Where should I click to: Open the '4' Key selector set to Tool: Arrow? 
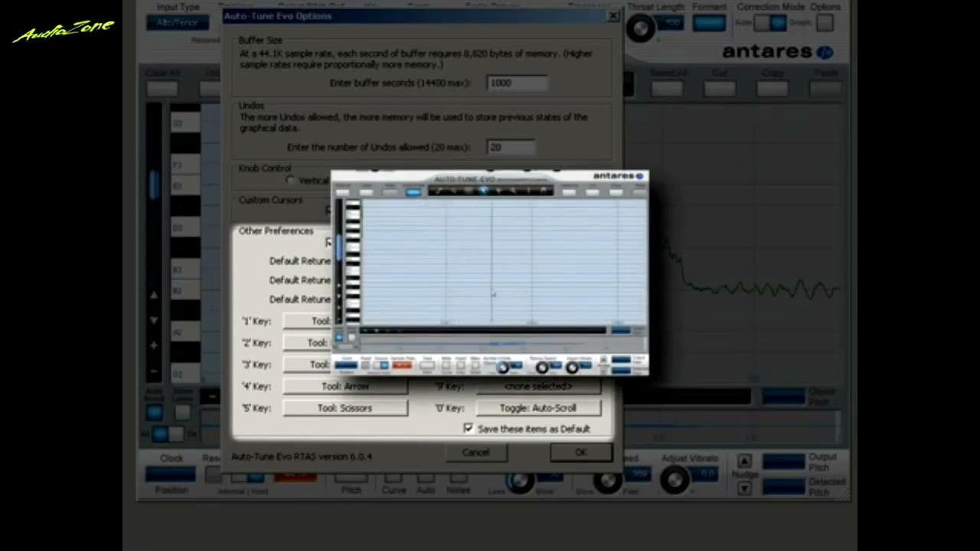pos(345,386)
